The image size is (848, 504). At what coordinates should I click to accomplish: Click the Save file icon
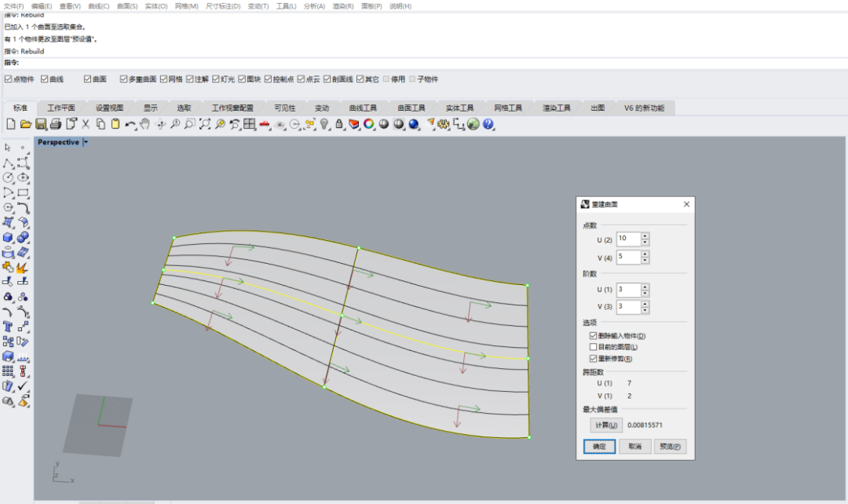pyautogui.click(x=41, y=124)
